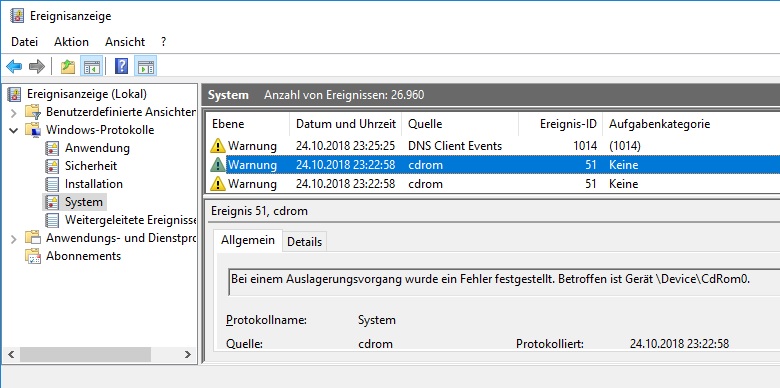Click the Anwendung log icon
Image resolution: width=780 pixels, height=388 pixels.
click(x=52, y=148)
